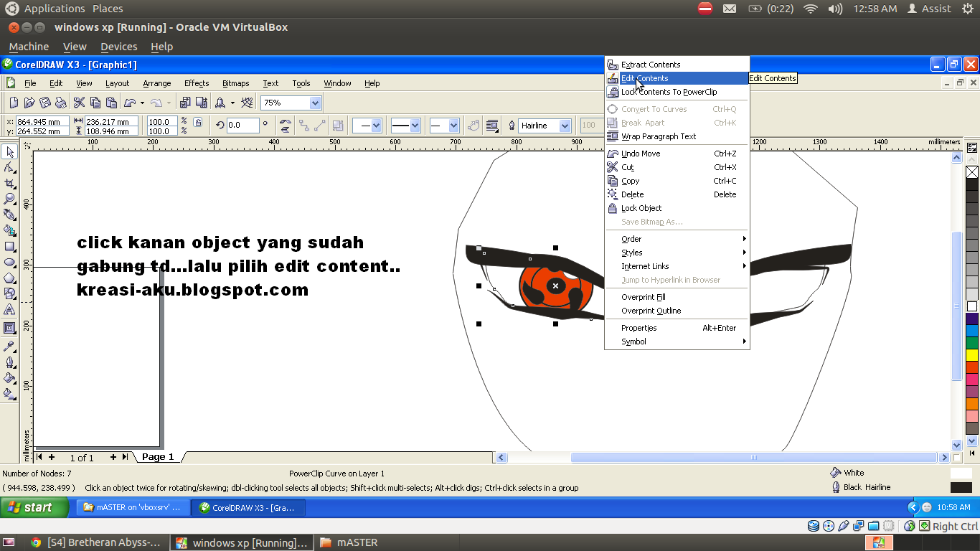Open the Arrange menu
This screenshot has width=980, height=551.
157,83
